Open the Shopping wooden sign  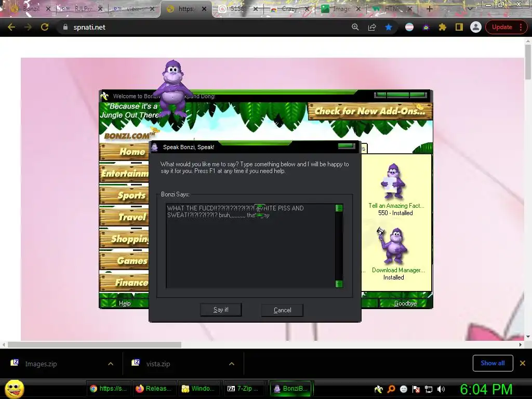click(124, 239)
